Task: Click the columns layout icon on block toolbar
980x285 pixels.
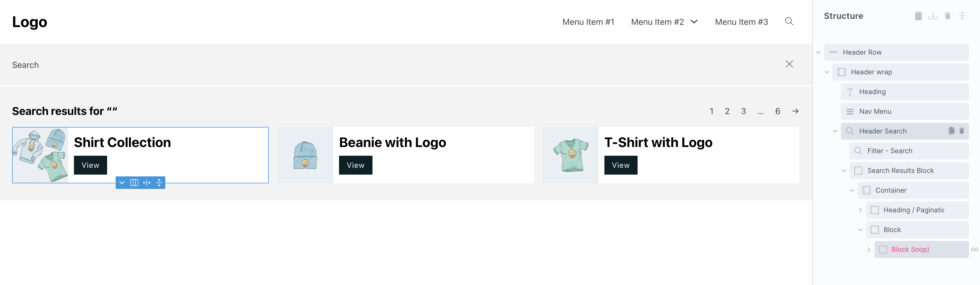Action: click(134, 182)
